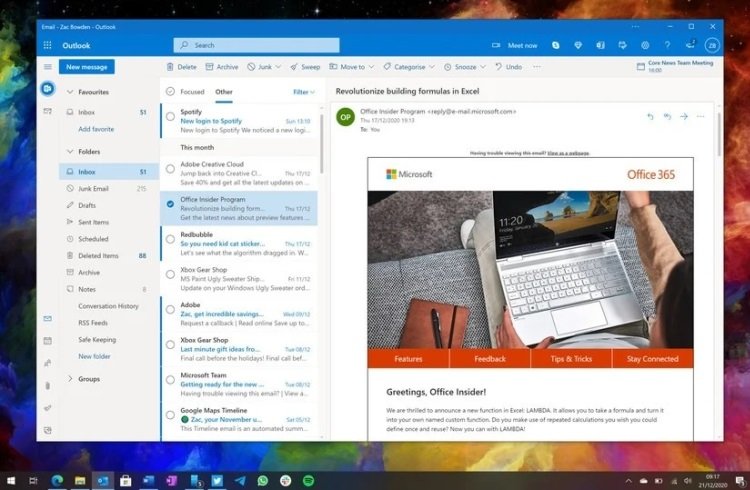750x490 pixels.
Task: Open the To Do checkmark icon in left rail
Action: [47, 408]
